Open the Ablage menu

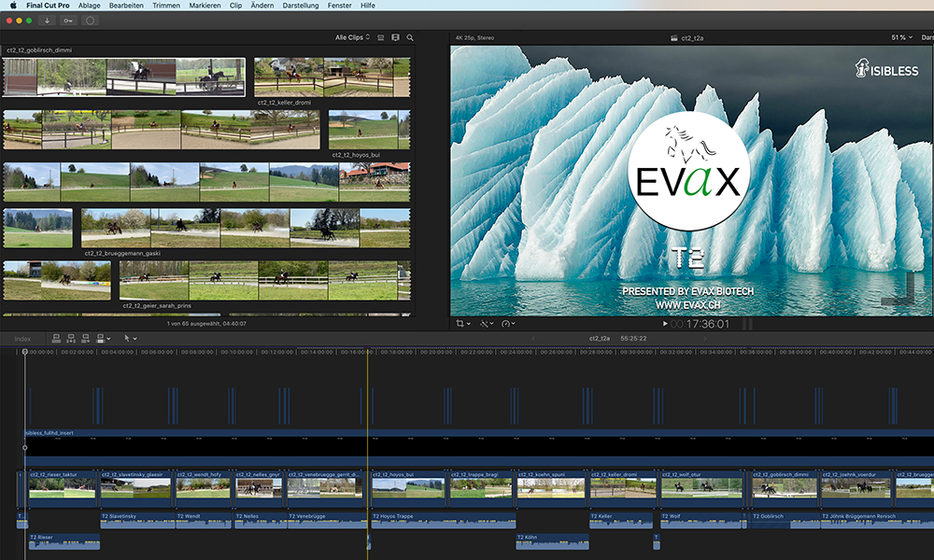(89, 6)
